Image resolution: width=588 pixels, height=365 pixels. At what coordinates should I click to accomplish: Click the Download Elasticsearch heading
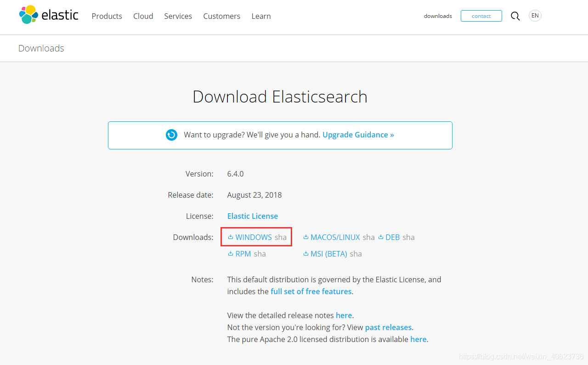(280, 97)
